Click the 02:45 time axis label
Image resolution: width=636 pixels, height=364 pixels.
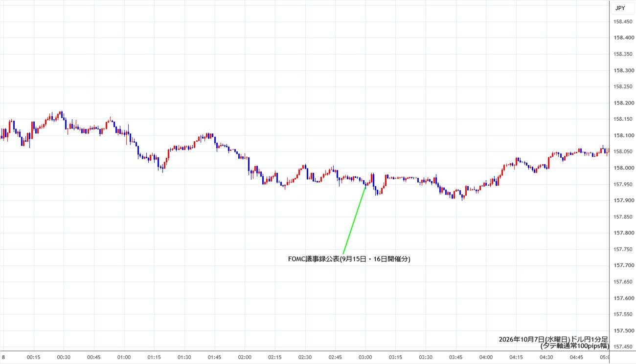tap(335, 357)
